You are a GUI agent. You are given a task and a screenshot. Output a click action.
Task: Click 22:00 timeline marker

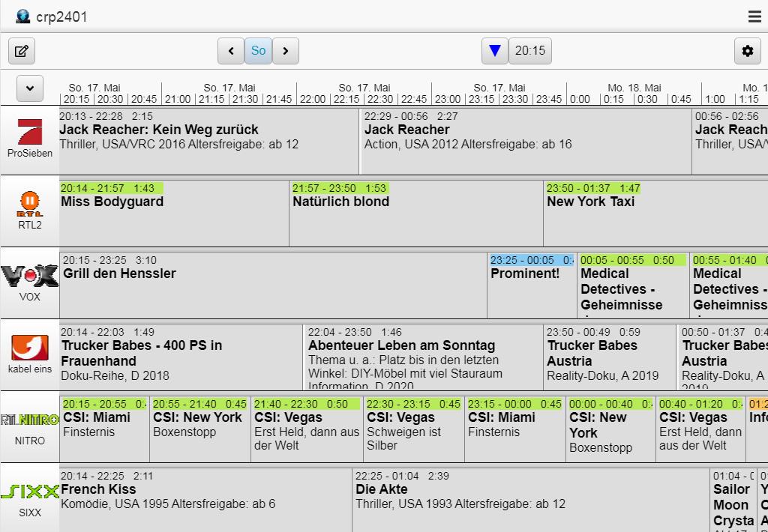313,99
